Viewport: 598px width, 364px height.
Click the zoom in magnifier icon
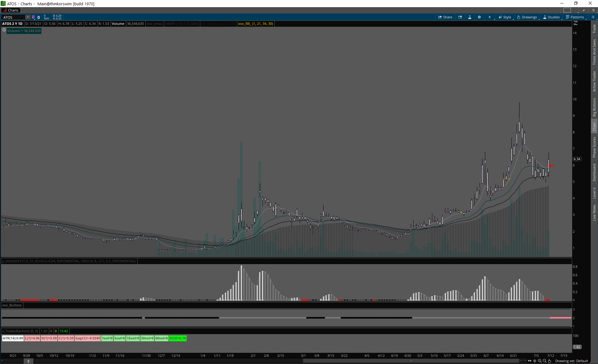(x=540, y=361)
